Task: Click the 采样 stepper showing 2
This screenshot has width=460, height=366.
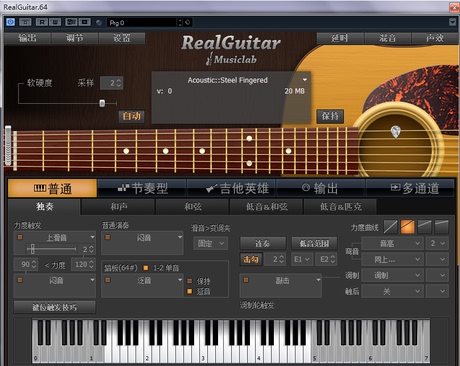Action: pyautogui.click(x=112, y=83)
